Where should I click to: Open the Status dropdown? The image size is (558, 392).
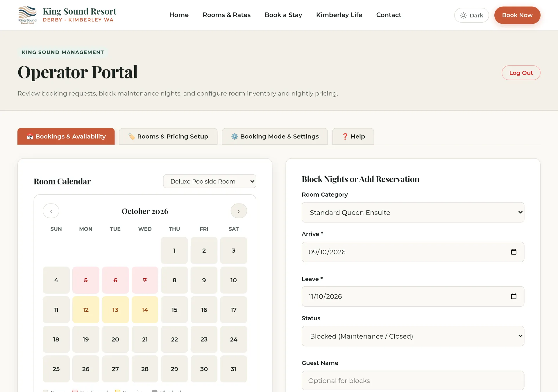pyautogui.click(x=413, y=336)
